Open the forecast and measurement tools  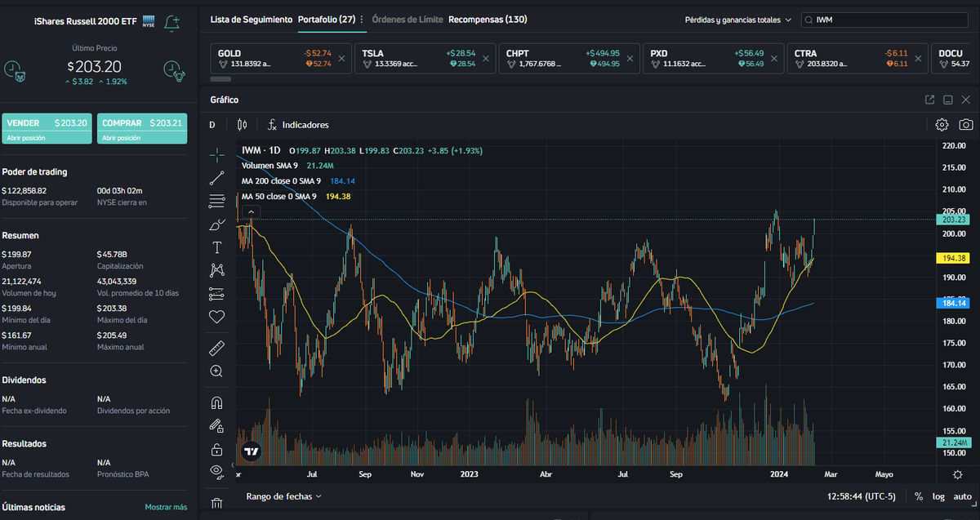pyautogui.click(x=216, y=293)
